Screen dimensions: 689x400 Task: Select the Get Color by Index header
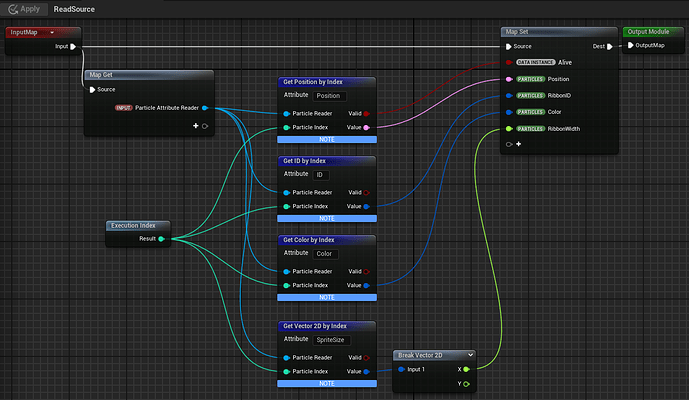(327, 240)
